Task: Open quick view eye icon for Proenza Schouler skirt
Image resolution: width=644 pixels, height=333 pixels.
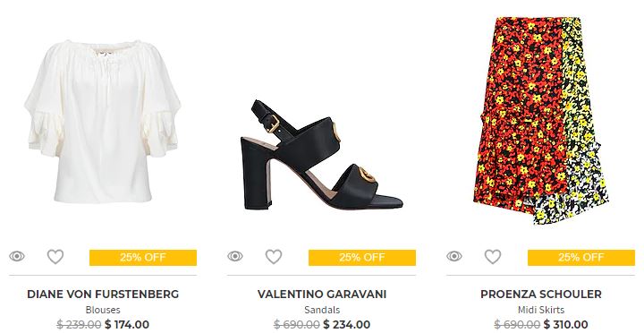Action: 454,257
